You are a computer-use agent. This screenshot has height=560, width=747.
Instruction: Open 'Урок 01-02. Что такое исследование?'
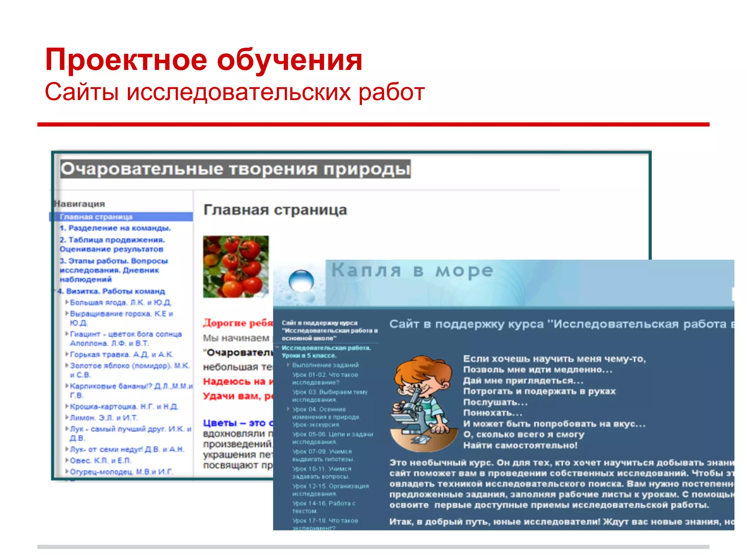(325, 378)
